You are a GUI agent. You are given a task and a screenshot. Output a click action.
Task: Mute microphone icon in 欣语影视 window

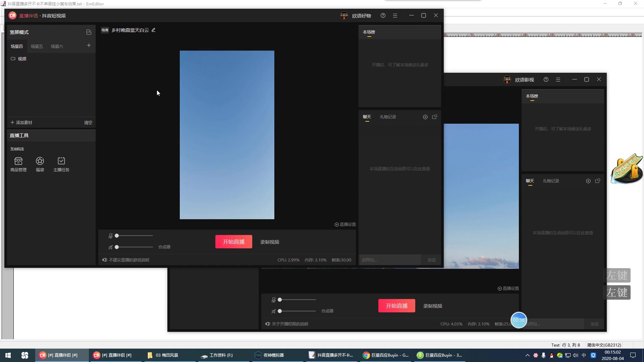pyautogui.click(x=274, y=300)
